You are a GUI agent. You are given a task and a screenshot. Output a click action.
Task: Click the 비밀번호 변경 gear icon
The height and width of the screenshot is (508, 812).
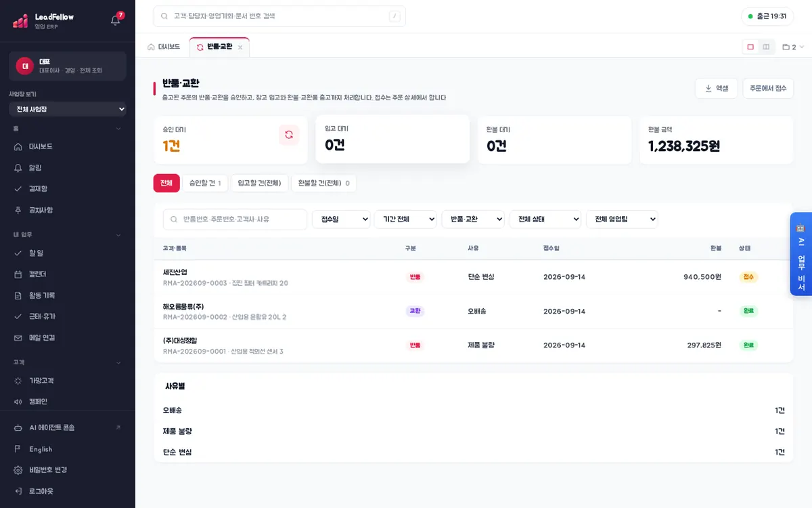point(18,470)
